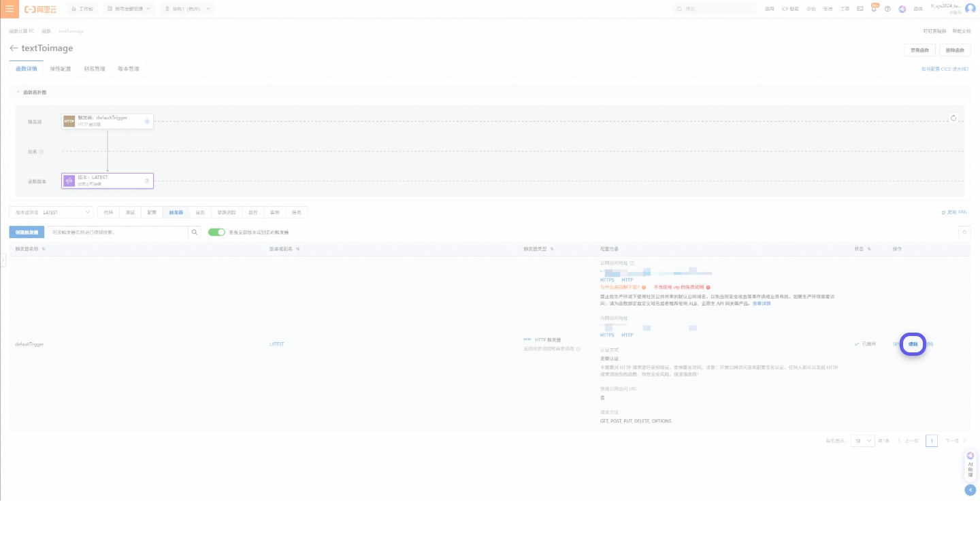Open the hamburger menu at top left
This screenshot has width=980, height=551.
pyautogui.click(x=9, y=8)
